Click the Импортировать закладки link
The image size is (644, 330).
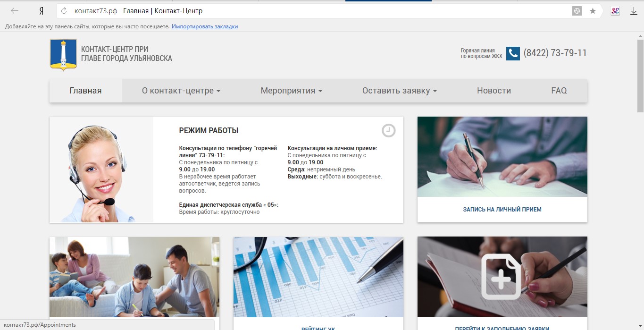pos(205,26)
